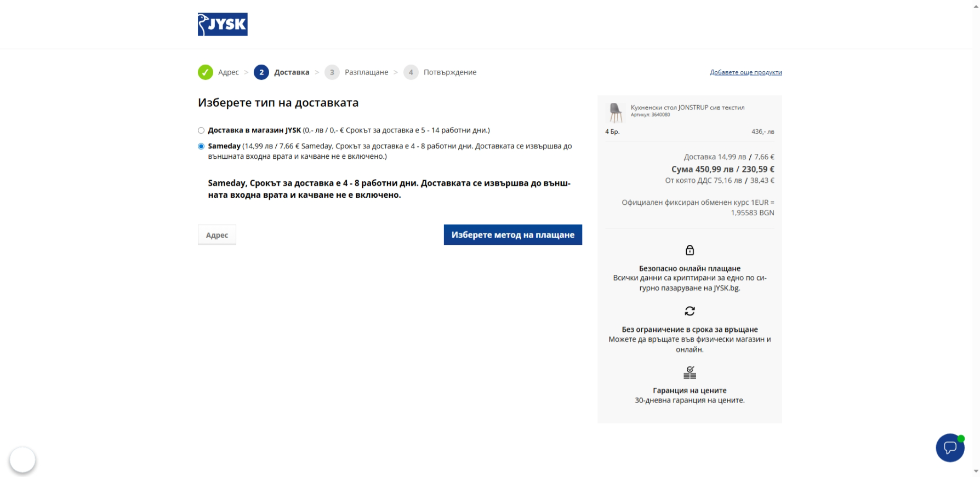980x477 pixels.
Task: Click the Потвърждение step label
Action: pyautogui.click(x=449, y=72)
